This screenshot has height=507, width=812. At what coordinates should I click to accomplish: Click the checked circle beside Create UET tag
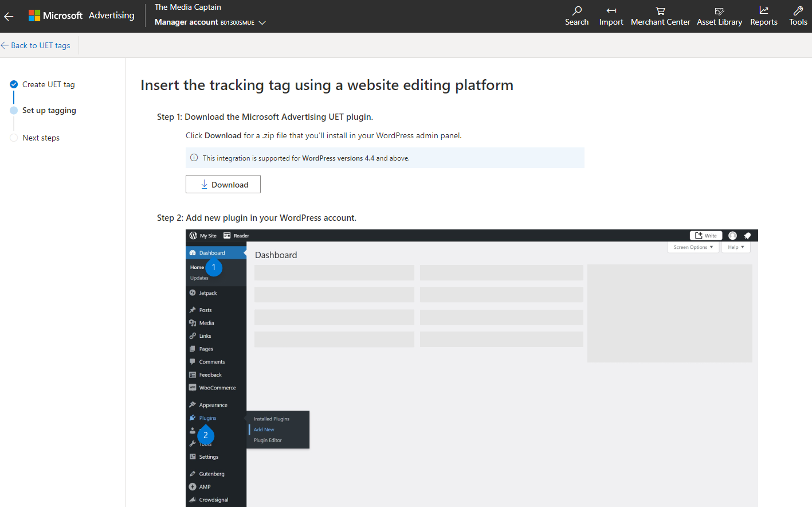14,84
